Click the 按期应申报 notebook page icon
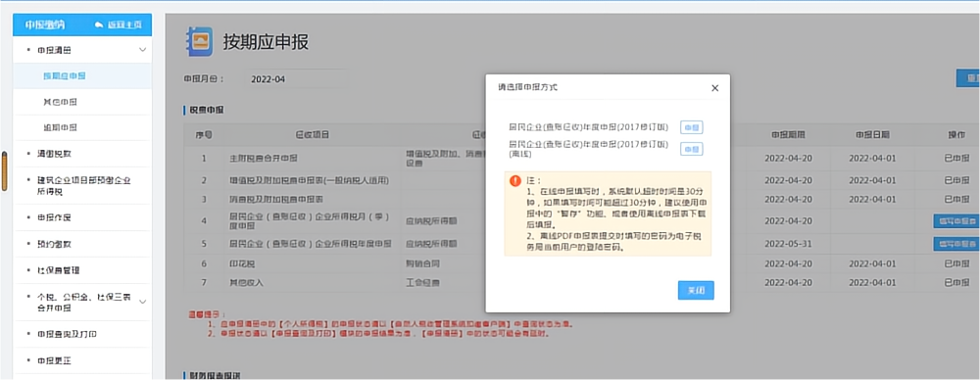The width and height of the screenshot is (980, 380). click(199, 42)
